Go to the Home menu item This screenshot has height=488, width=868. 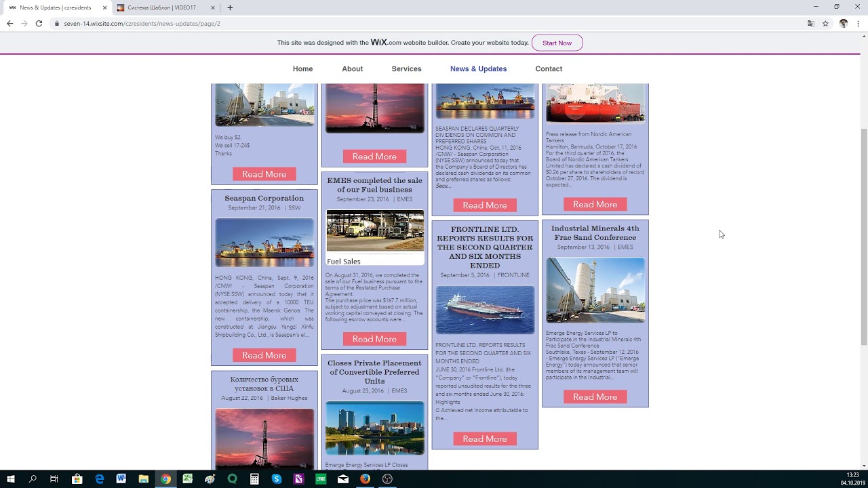302,68
